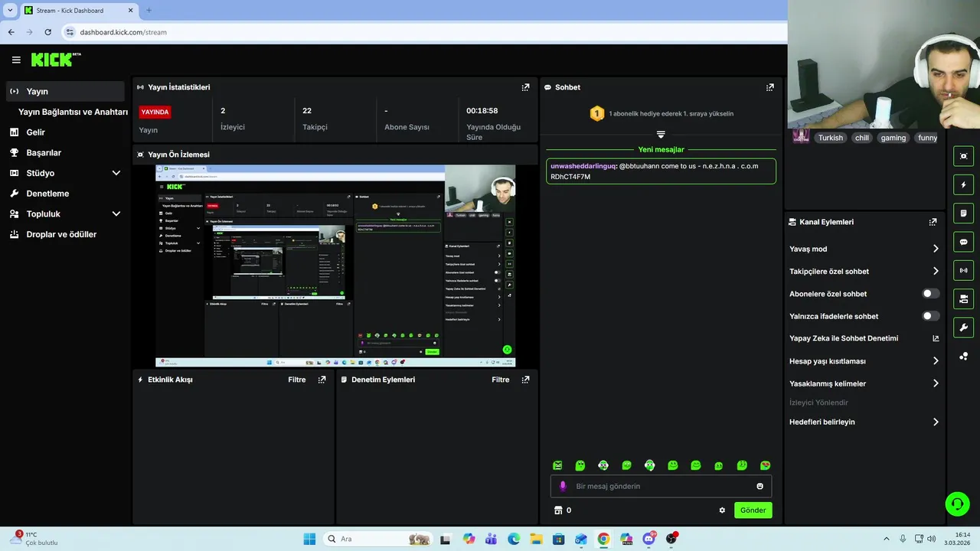The width and height of the screenshot is (980, 551).
Task: Click the stream preview thumbnail
Action: tap(335, 266)
